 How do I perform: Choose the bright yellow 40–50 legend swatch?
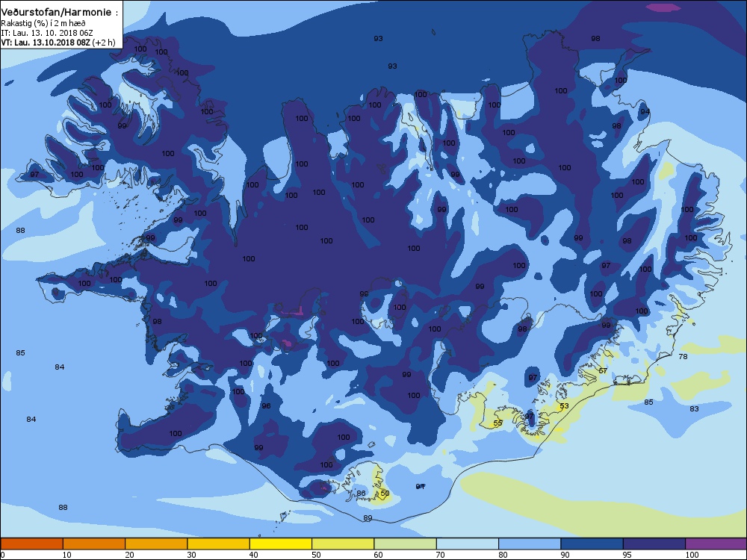point(281,544)
